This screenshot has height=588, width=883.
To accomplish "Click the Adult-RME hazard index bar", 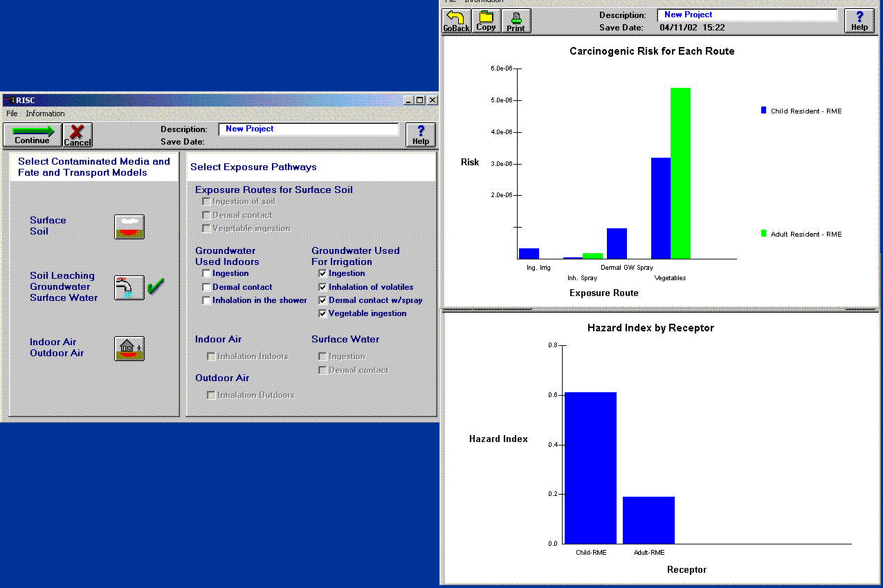I will (x=648, y=520).
